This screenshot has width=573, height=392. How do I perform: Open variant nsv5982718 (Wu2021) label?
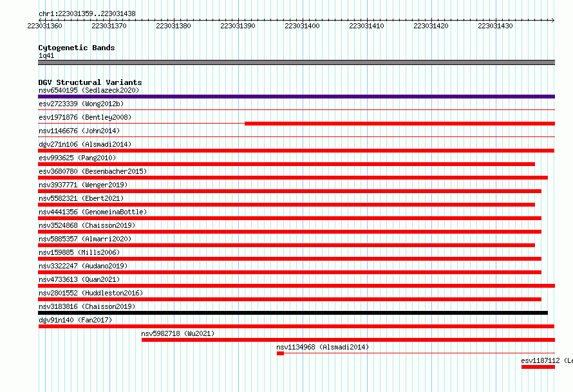[178, 333]
